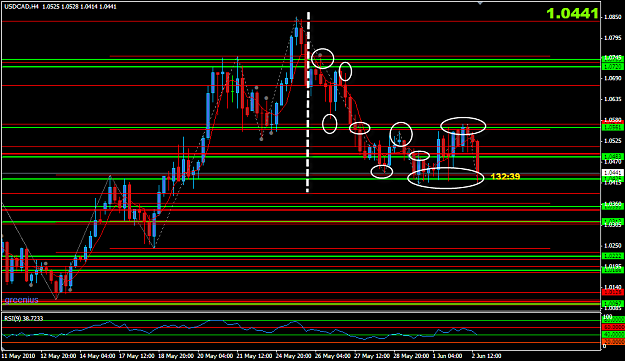
Task: Click the 17 May 12:00 time label
Action: tap(137, 356)
